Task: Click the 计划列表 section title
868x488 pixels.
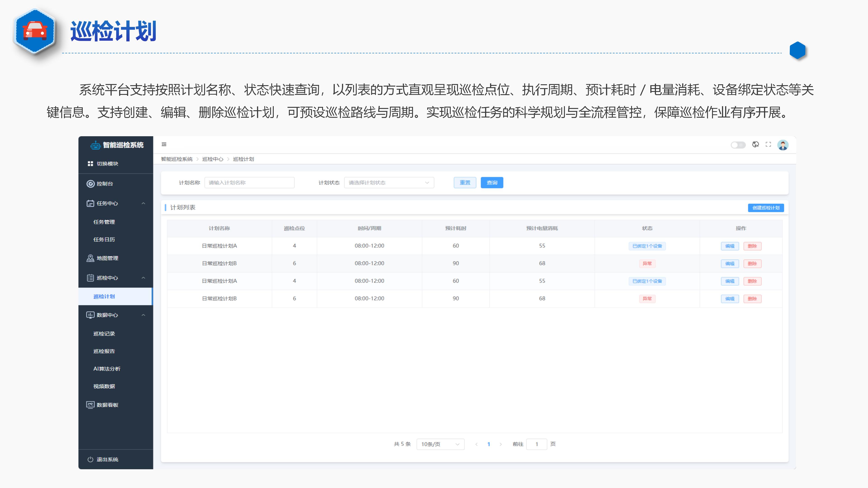Action: [x=183, y=207]
